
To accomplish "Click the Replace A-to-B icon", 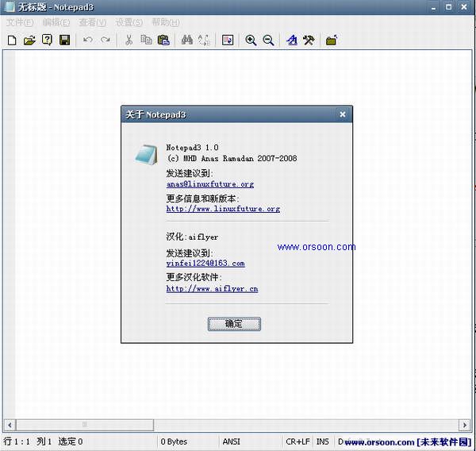I will pos(204,40).
